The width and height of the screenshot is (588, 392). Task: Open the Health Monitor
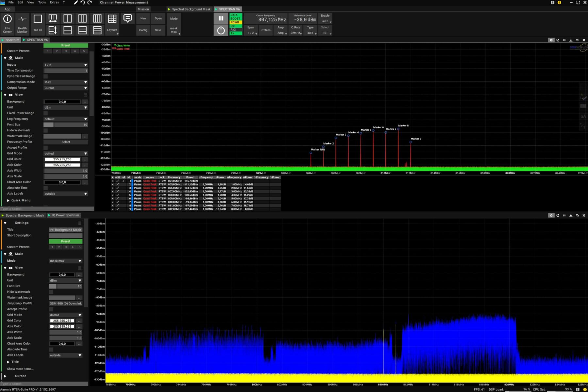tap(22, 23)
